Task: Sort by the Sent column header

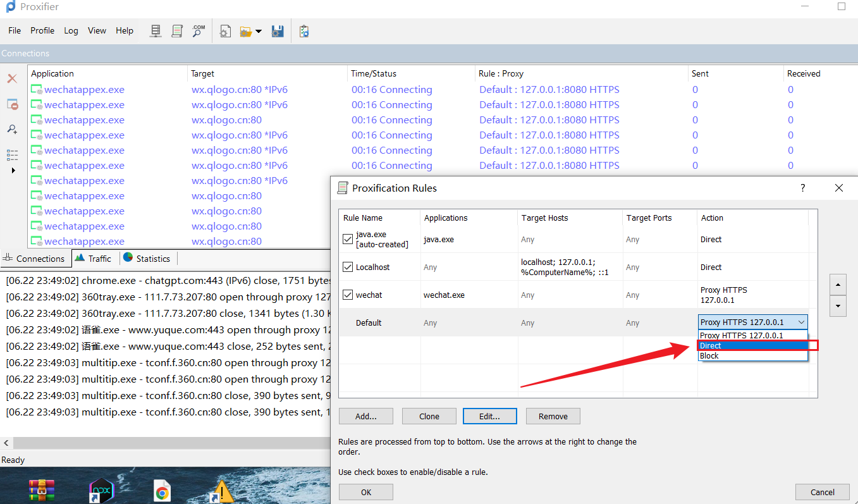Action: pyautogui.click(x=736, y=73)
